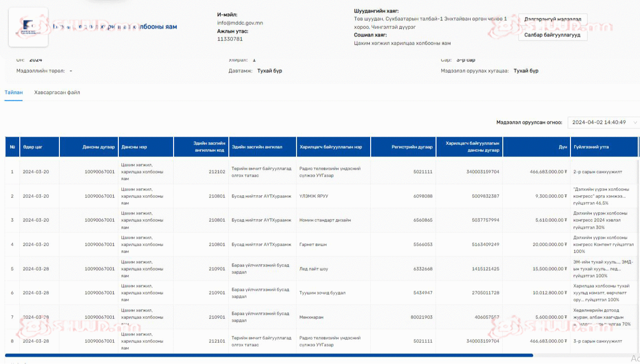Select the Лед лайт шоу row
The height and width of the screenshot is (364, 640).
point(314,269)
